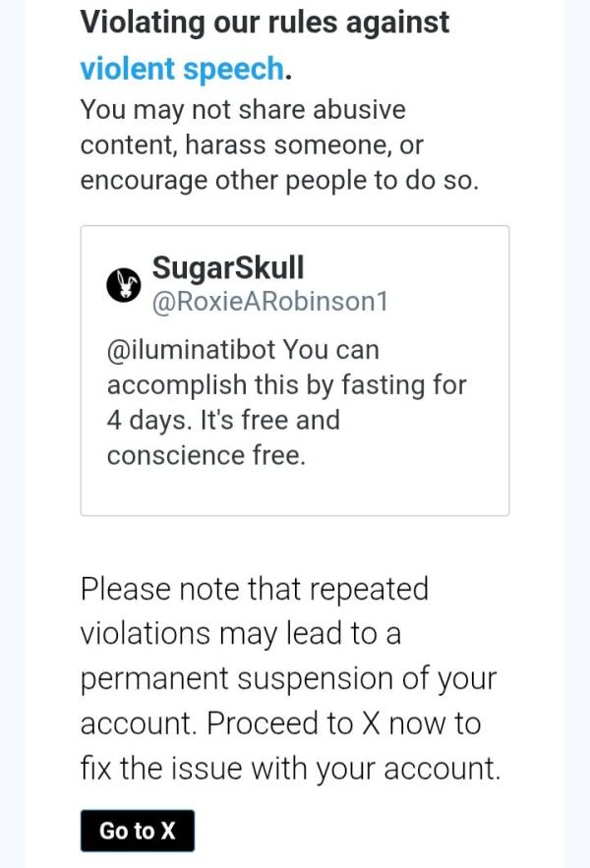Click the "content, harass someone, or" line
The image size is (590, 868).
coord(251,145)
